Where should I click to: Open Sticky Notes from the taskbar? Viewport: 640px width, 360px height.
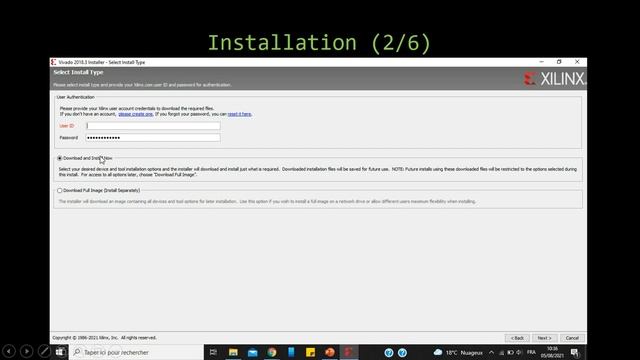click(x=310, y=352)
